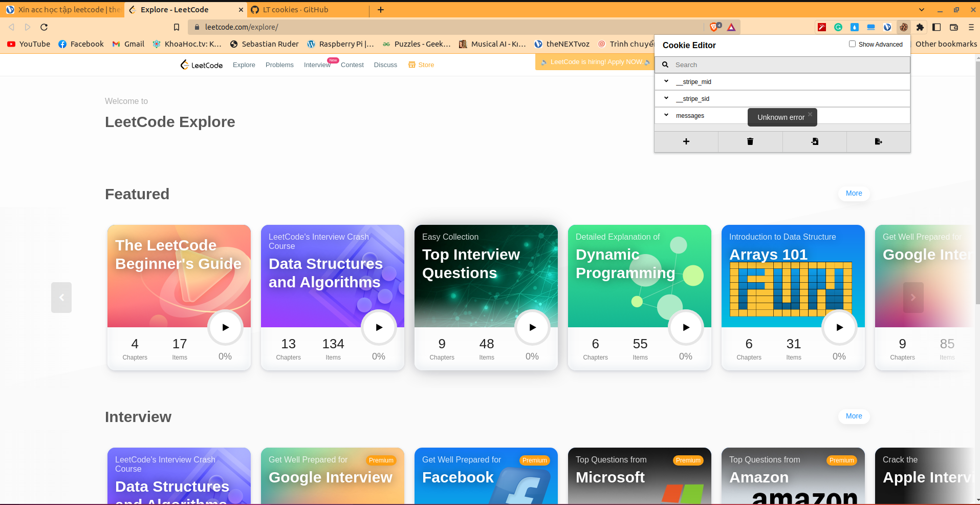Click More next to Featured
The height and width of the screenshot is (505, 980).
854,194
